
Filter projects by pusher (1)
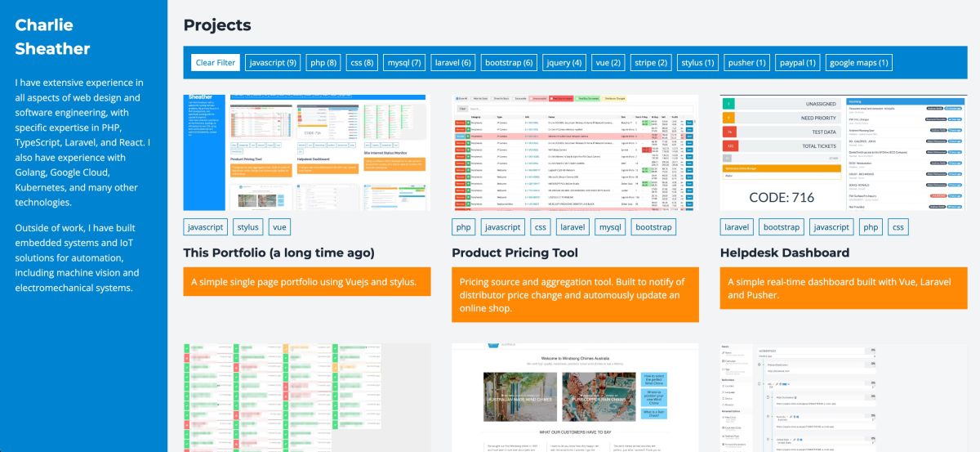pyautogui.click(x=746, y=63)
